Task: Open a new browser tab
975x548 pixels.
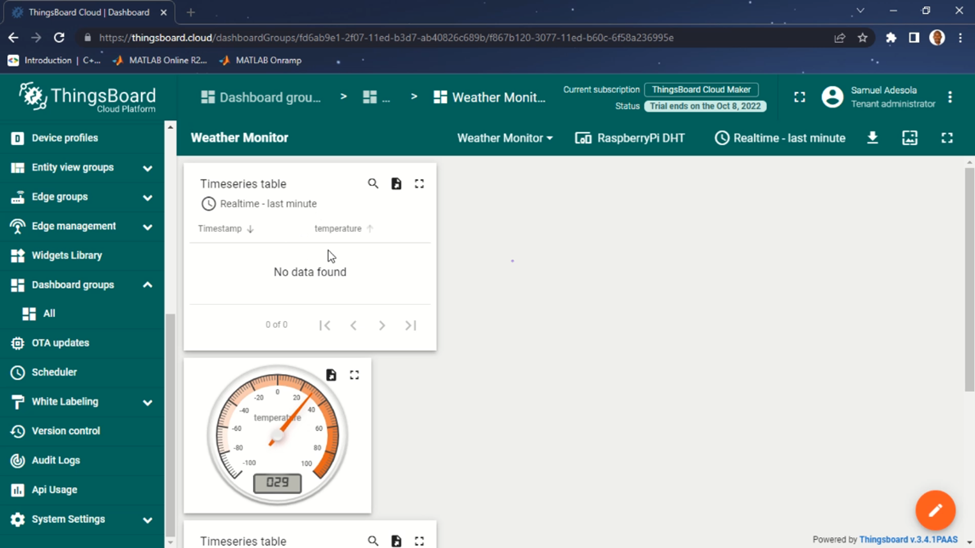Action: click(191, 12)
